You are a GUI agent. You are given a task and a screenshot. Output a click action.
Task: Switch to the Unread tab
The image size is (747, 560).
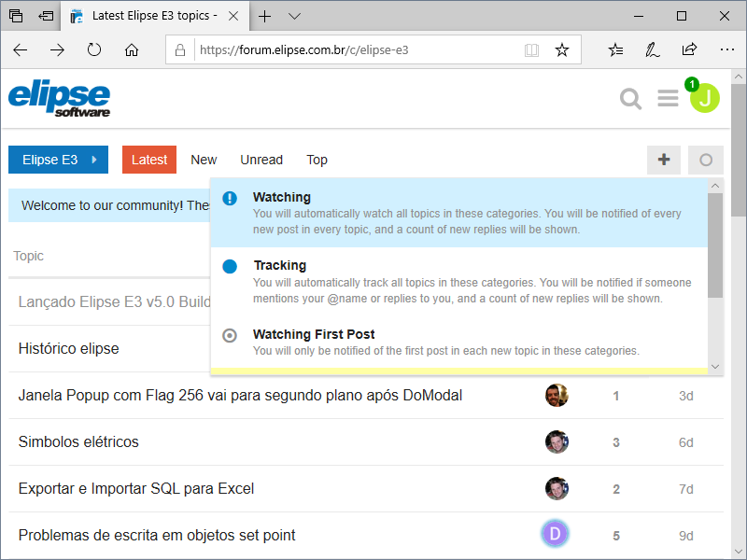[261, 160]
